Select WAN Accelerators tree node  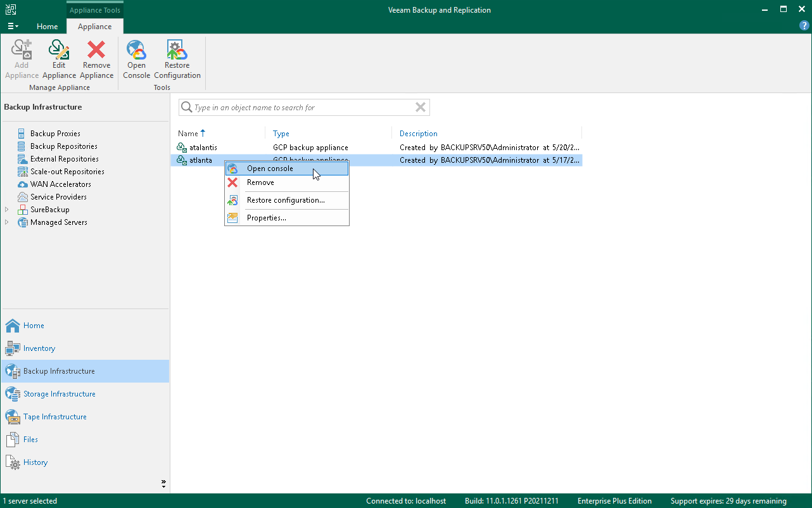pos(61,184)
